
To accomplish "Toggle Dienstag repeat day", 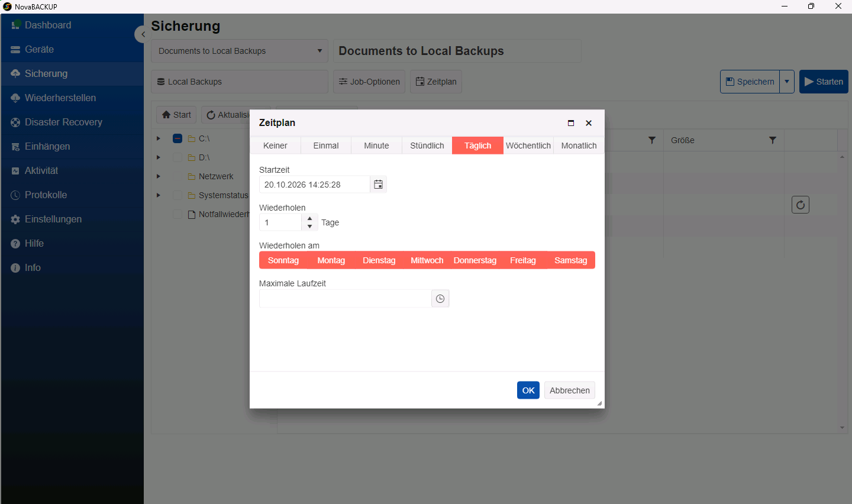I will 379,260.
